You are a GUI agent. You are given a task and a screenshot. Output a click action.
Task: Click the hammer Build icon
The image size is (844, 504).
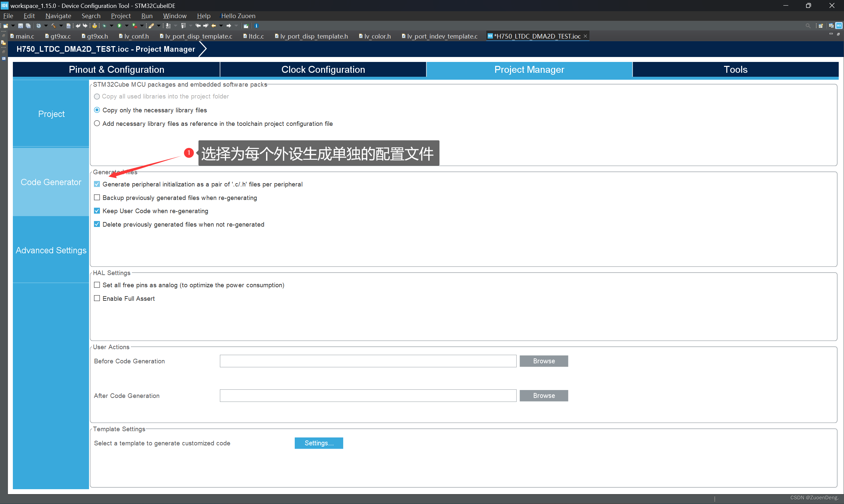pos(54,26)
